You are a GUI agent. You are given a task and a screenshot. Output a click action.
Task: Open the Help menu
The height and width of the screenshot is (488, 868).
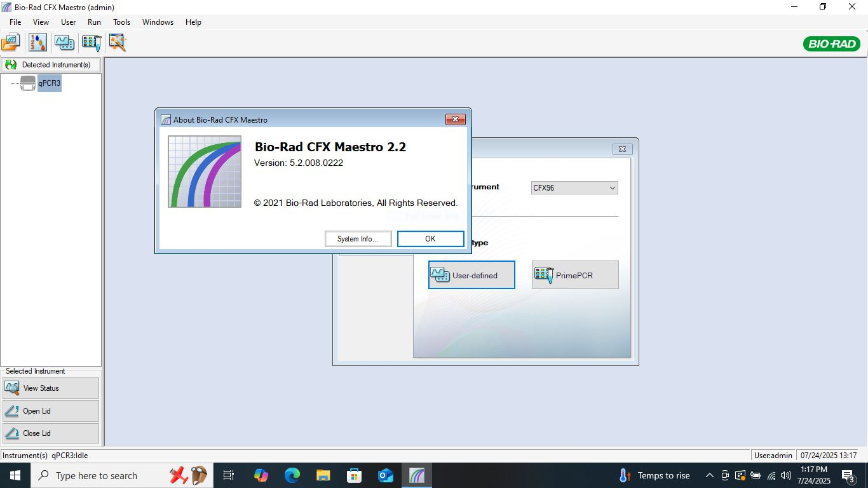click(x=193, y=22)
